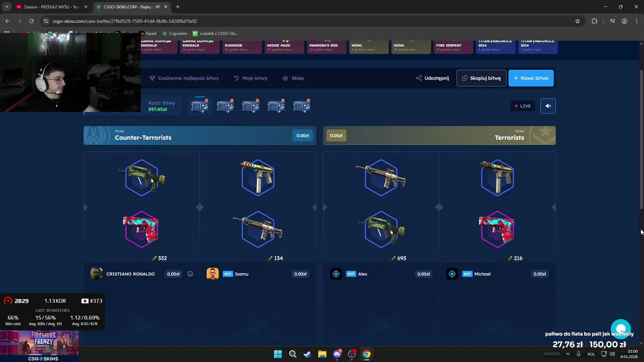Open the volume icon in system tray
Screen dimensions: 644x362
[x=612, y=354]
